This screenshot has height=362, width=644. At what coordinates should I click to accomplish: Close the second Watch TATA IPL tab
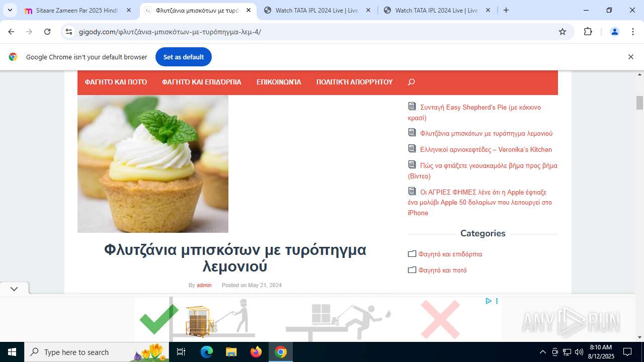pyautogui.click(x=488, y=10)
